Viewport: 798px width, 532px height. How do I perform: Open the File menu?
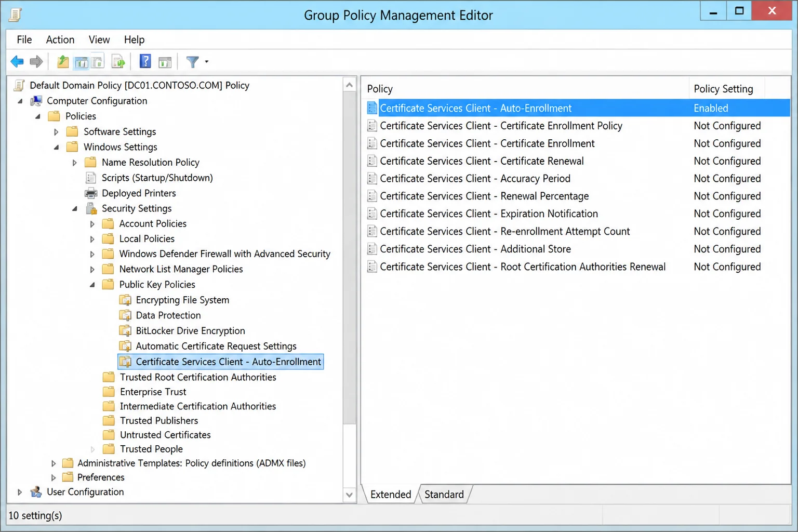point(24,39)
